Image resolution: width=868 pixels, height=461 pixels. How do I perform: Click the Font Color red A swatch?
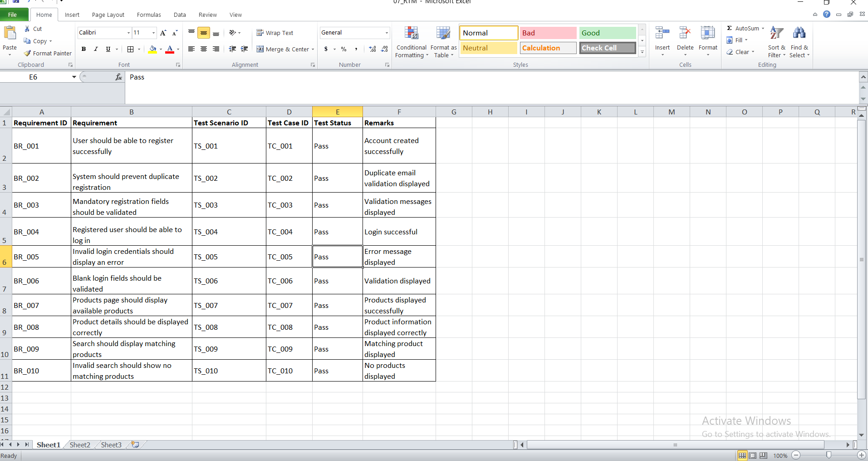(170, 49)
